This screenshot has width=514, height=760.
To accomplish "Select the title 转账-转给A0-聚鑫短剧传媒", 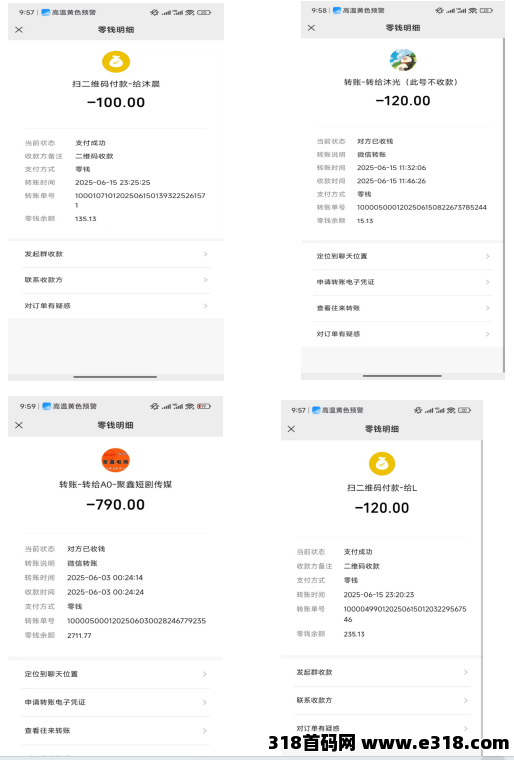I will coord(115,484).
